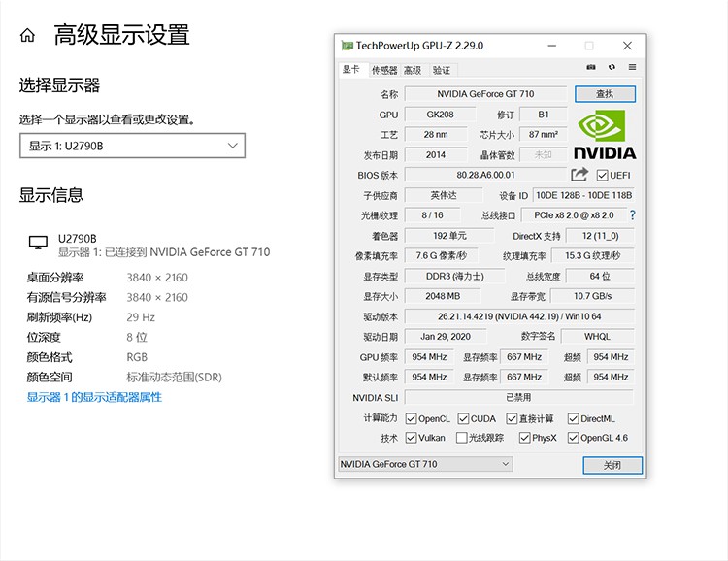
Task: Toggle the Vulkan checkbox
Action: click(x=411, y=438)
